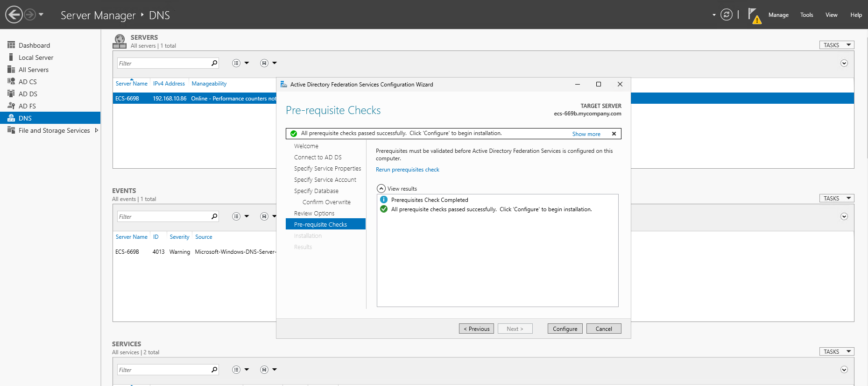Click the refresh icon in header
868x386 pixels.
click(726, 14)
